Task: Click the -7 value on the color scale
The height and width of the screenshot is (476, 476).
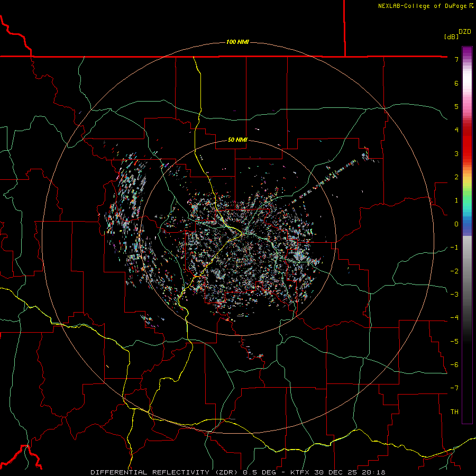Action: [x=454, y=388]
